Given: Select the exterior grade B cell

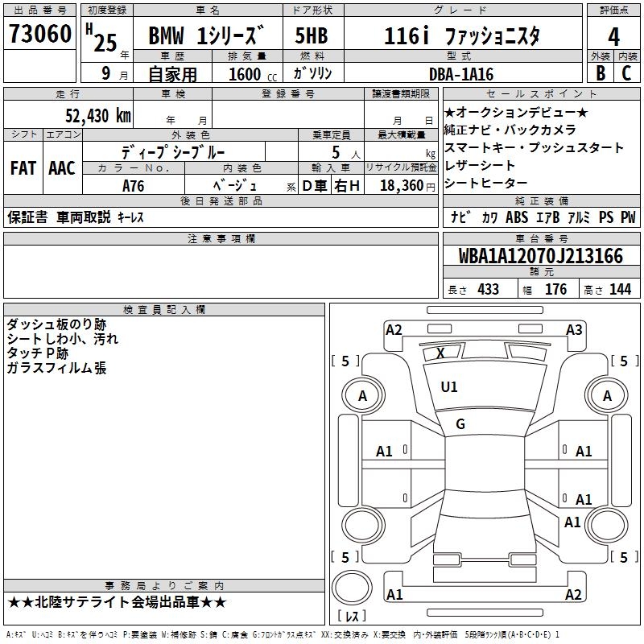Looking at the screenshot, I should (x=600, y=72).
